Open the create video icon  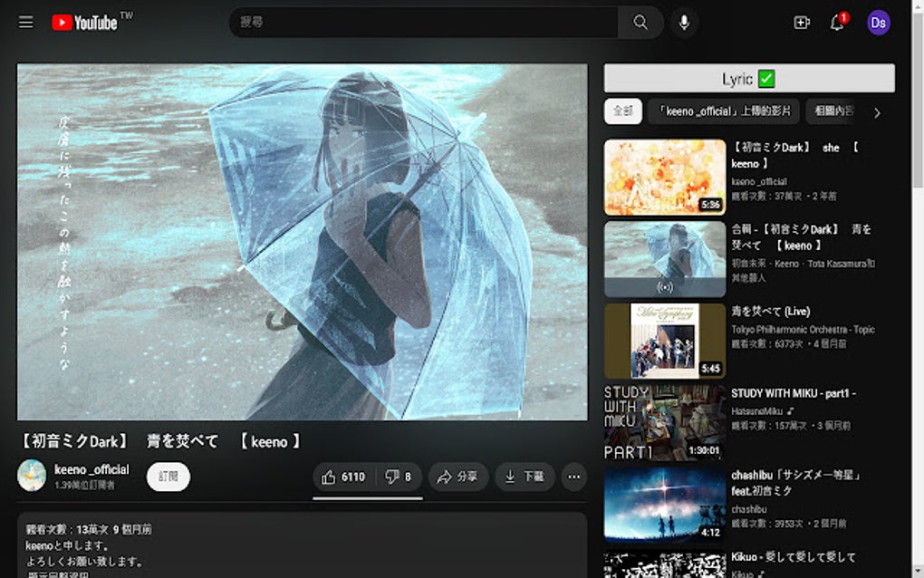tap(802, 23)
